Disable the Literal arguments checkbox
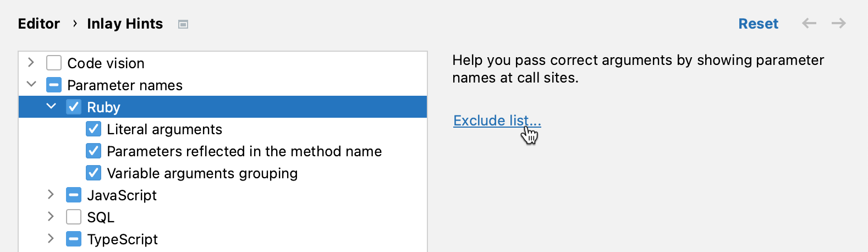The height and width of the screenshot is (252, 868). [x=94, y=129]
